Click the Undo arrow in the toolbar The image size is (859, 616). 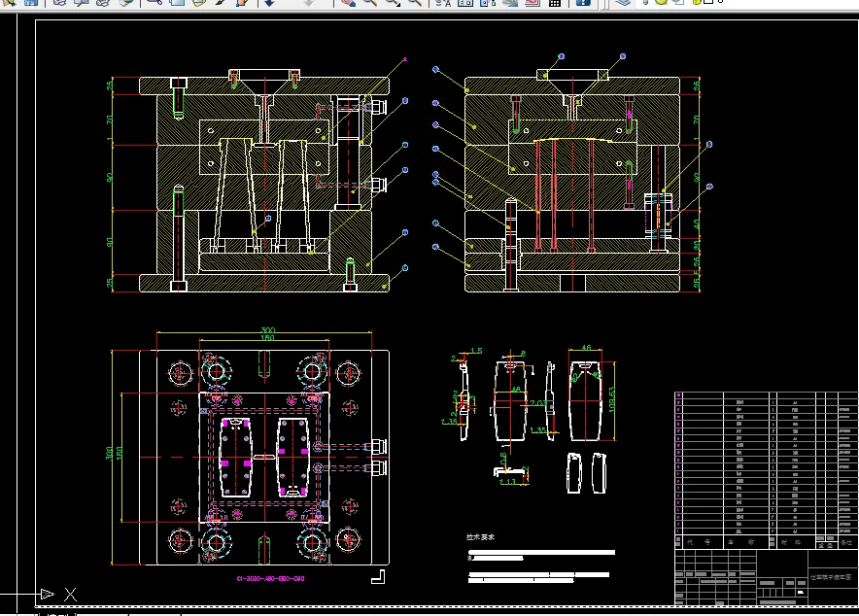tap(269, 2)
